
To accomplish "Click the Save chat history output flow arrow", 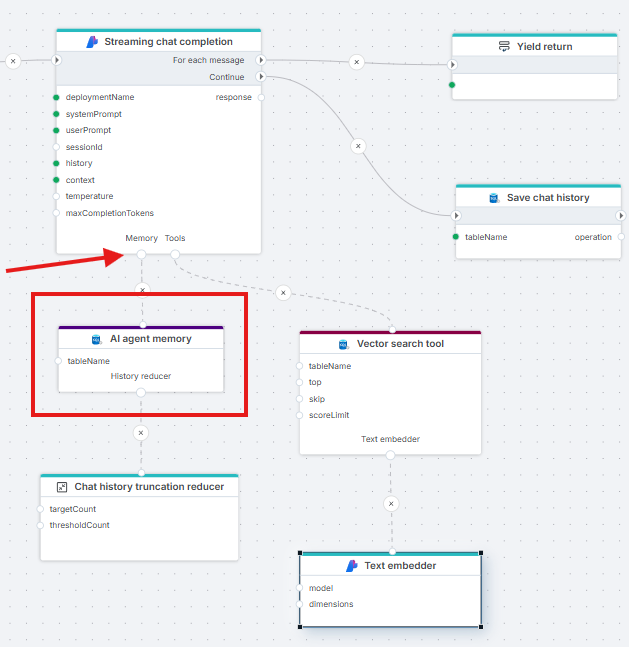I will click(621, 215).
